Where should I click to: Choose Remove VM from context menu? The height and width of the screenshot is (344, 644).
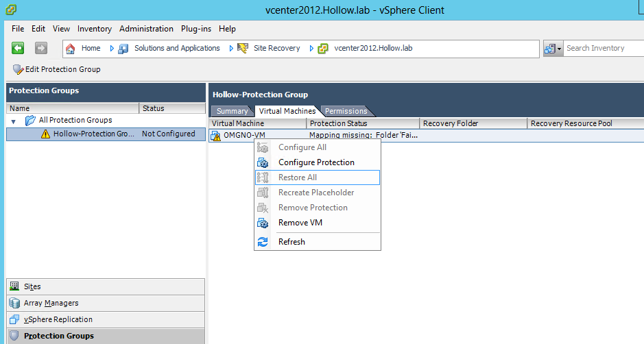(300, 223)
